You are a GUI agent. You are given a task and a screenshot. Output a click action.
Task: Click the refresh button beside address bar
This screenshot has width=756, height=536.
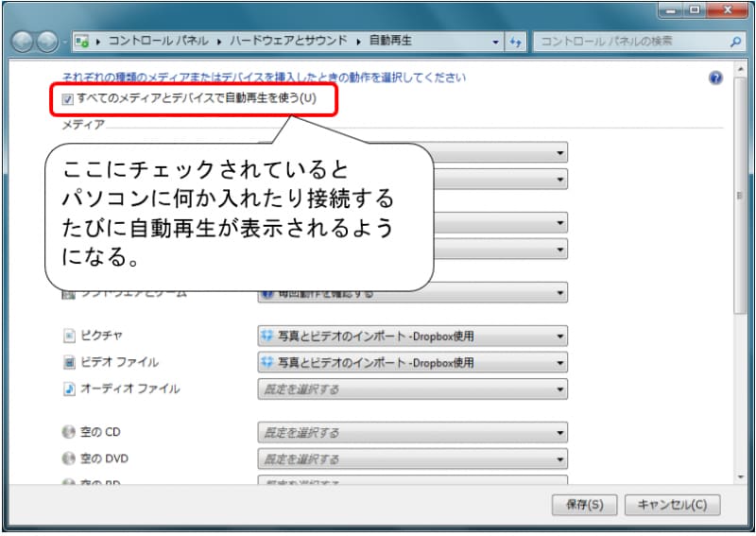515,42
